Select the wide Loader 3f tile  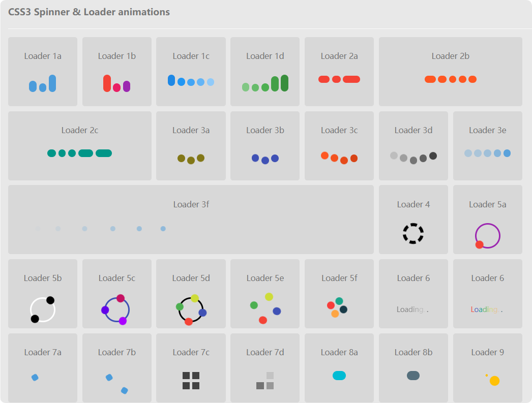(191, 220)
